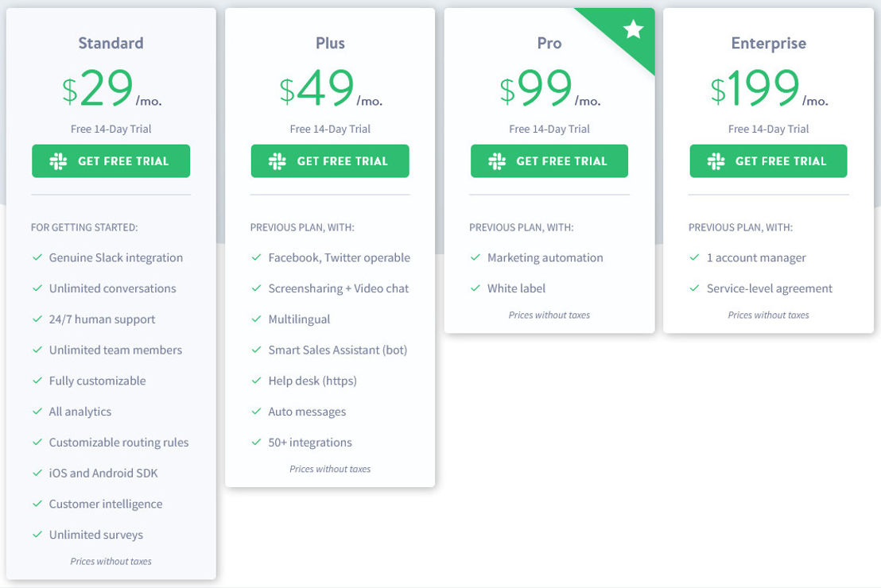Click the checkmark beside Customizable routing rules
Screen dimensions: 881x588
pos(37,442)
